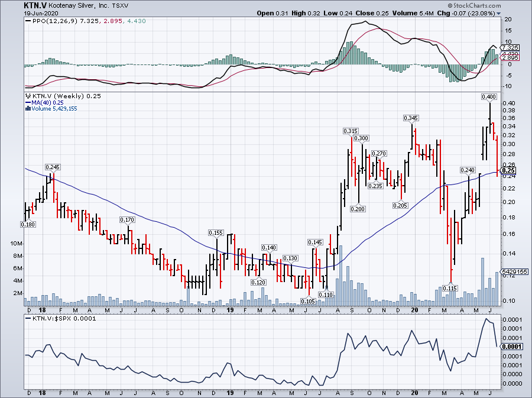Click the TSXV exchange label
Image resolution: width=532 pixels, height=398 pixels.
(x=120, y=6)
